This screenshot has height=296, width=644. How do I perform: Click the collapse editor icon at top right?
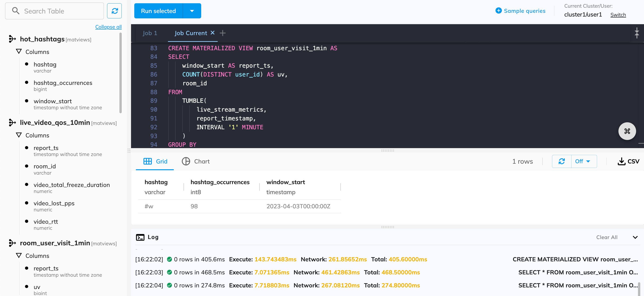point(637,33)
